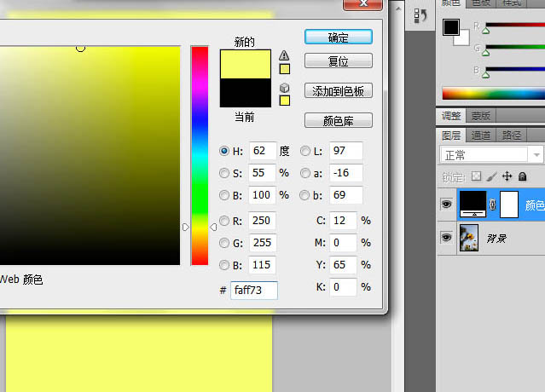Select the S saturation radio button
The height and width of the screenshot is (392, 545).
pos(224,173)
